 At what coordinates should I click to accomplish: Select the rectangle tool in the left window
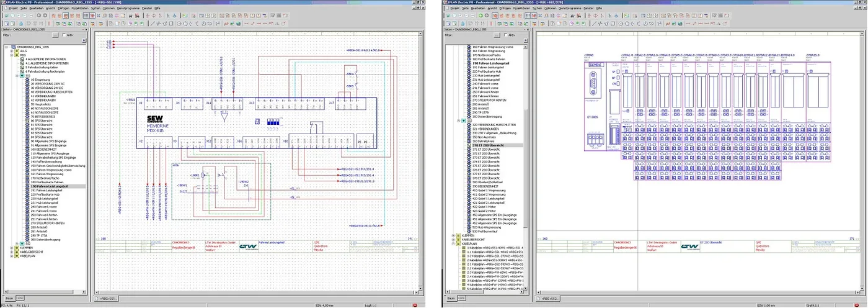coord(171,24)
